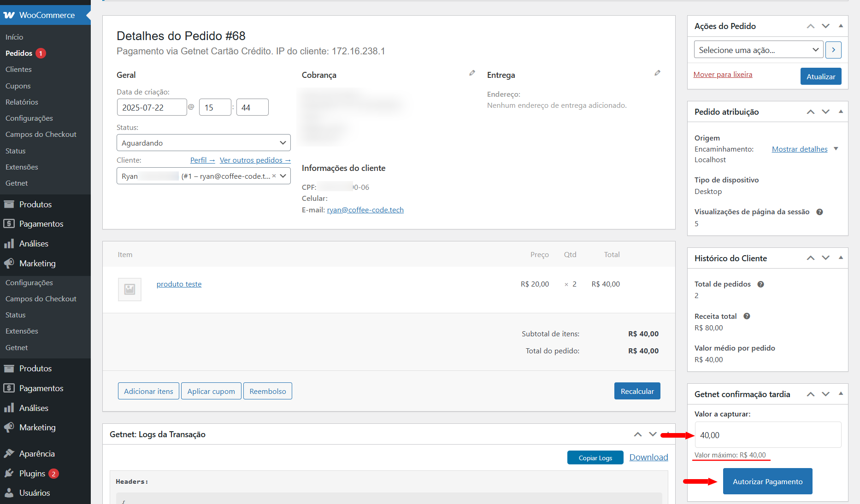
Task: Open Clientes in the sidebar menu
Action: [18, 69]
